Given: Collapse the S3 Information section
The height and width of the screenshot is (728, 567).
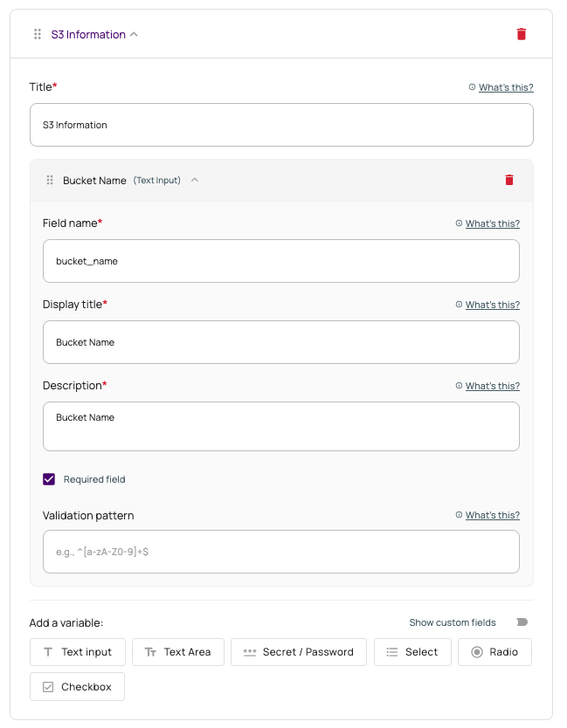Looking at the screenshot, I should tap(133, 33).
